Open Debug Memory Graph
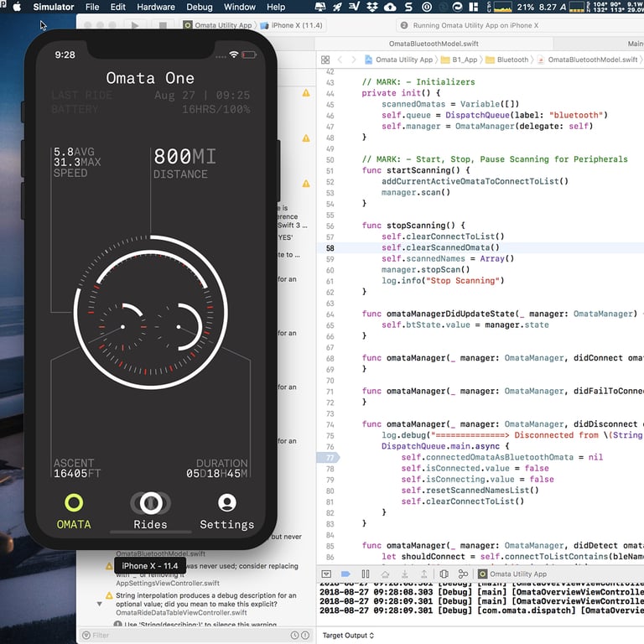 463,574
